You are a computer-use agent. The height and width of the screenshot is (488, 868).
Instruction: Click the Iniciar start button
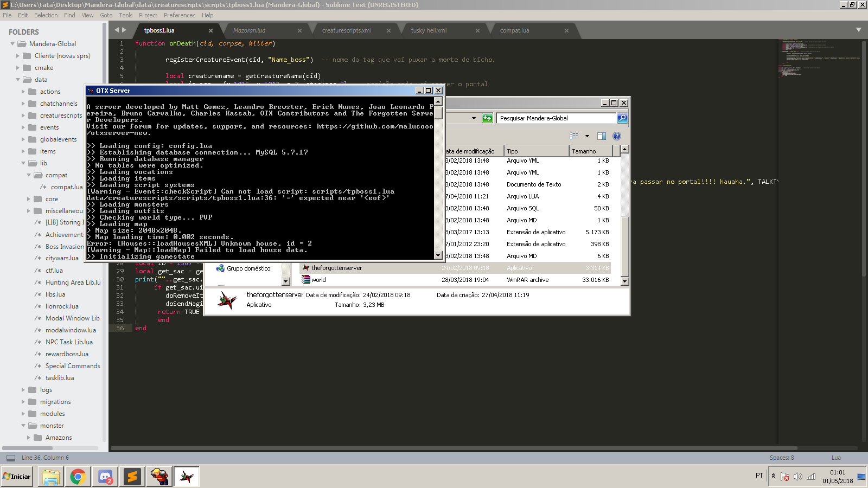[17, 477]
